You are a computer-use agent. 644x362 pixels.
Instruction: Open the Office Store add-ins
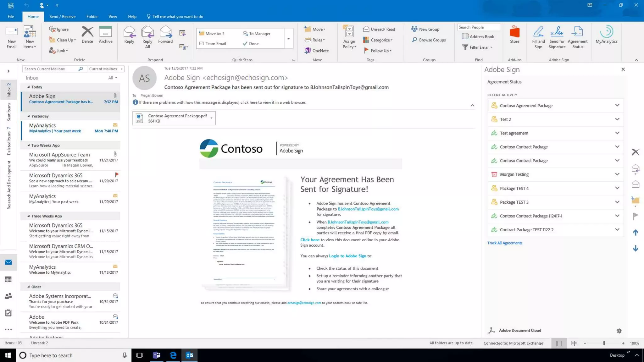[514, 35]
